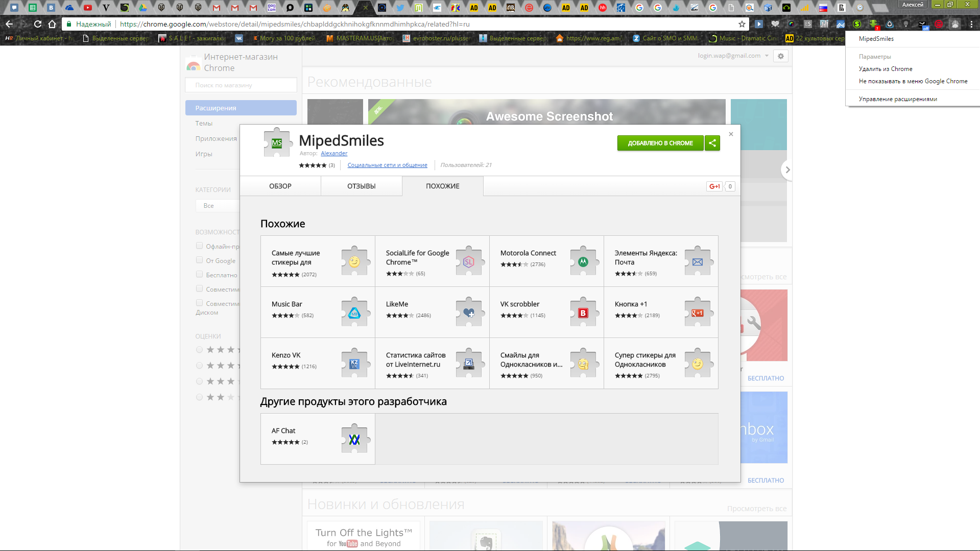The height and width of the screenshot is (551, 980).
Task: Open the Элементы Яндекса: Почта mail icon
Action: (x=698, y=261)
